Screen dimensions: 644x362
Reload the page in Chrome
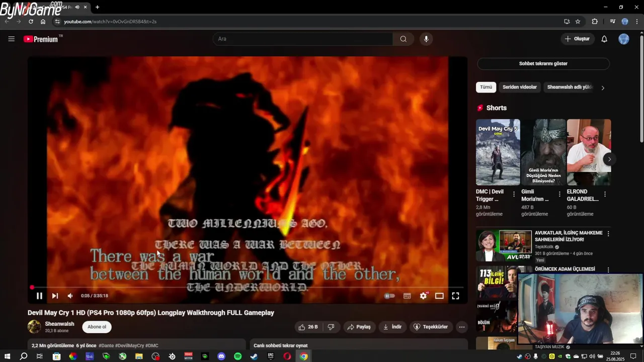[x=31, y=22]
